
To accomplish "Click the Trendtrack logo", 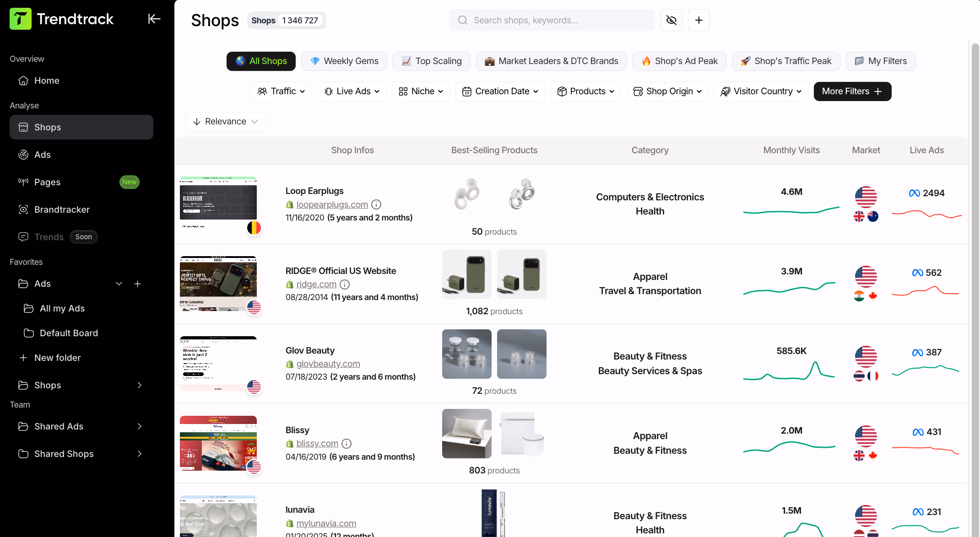I will tap(61, 19).
